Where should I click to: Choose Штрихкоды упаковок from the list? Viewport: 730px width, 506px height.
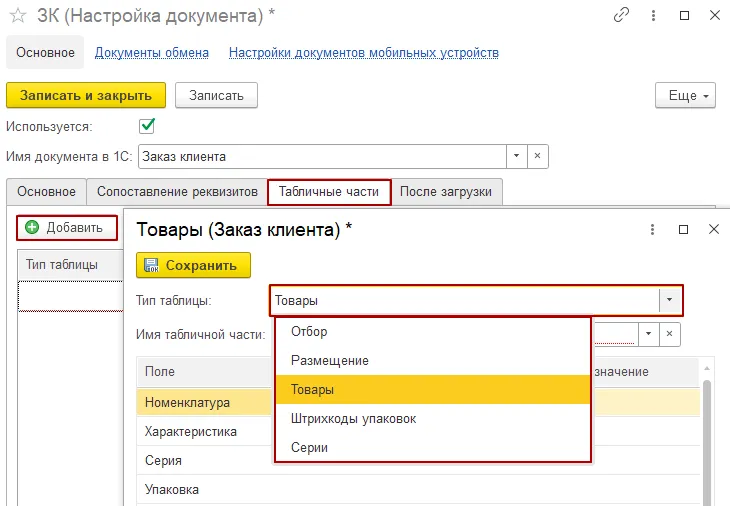[x=353, y=418]
